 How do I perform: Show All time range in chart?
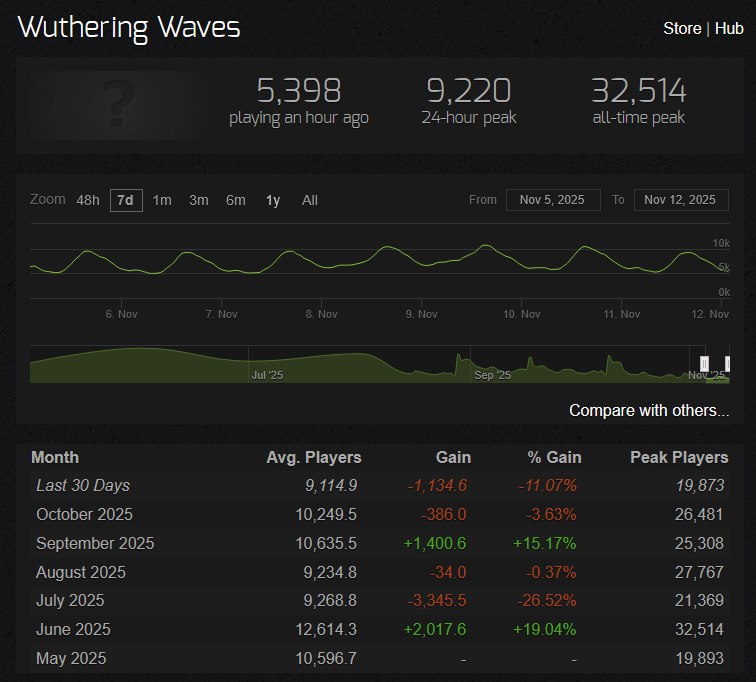point(310,200)
